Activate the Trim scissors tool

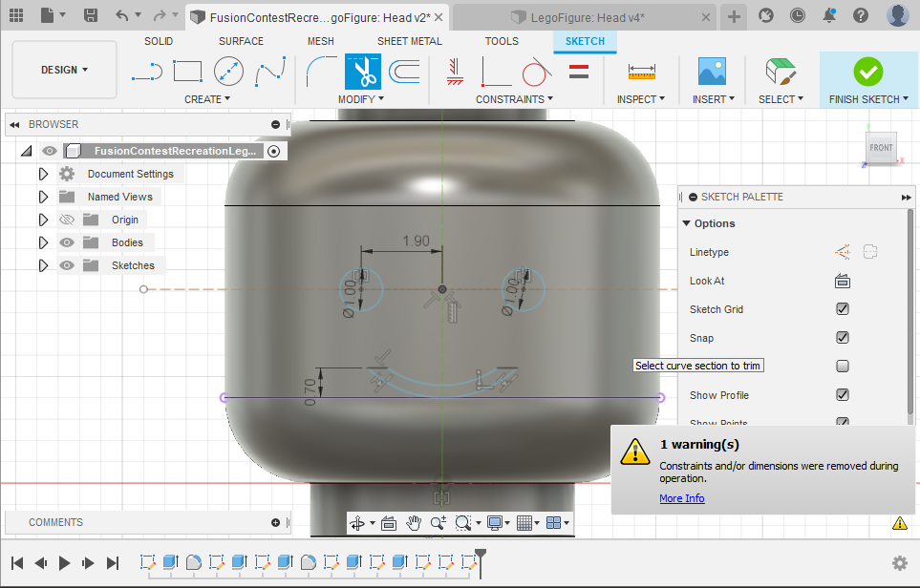(363, 72)
